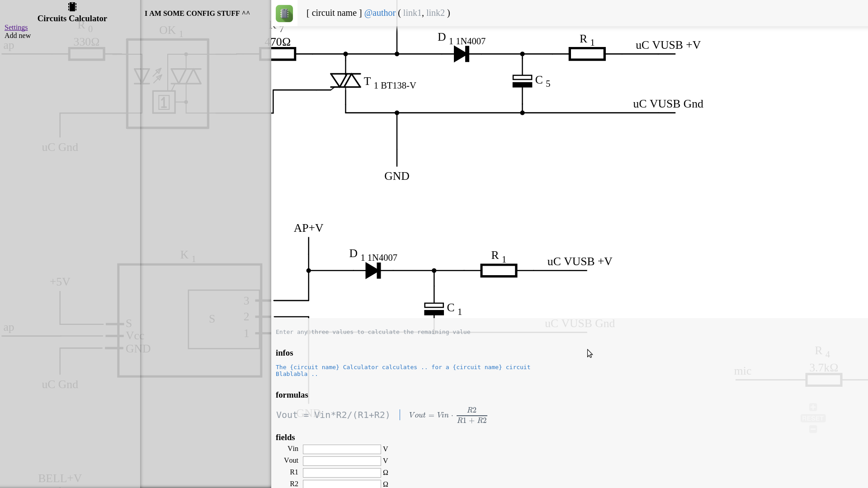Click the C5 capacitor symbol

coord(522,81)
